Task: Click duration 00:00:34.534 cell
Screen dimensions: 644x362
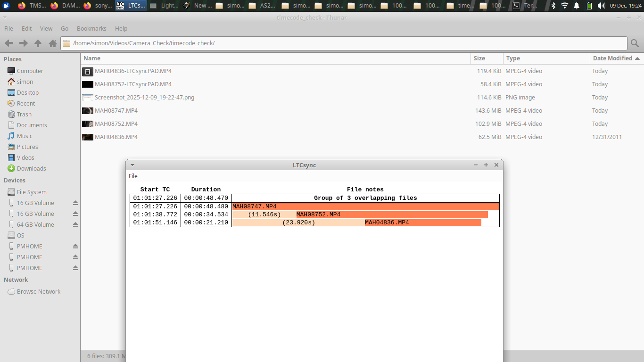Action: [x=206, y=214]
